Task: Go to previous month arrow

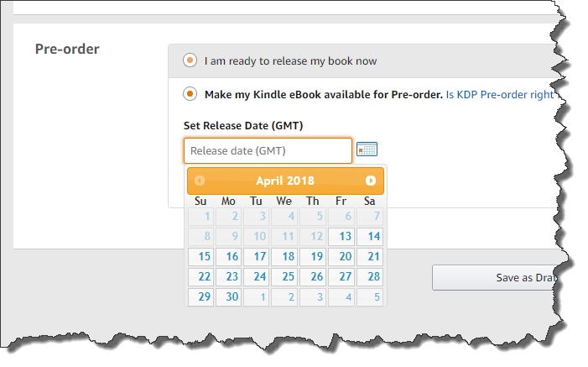Action: point(200,181)
